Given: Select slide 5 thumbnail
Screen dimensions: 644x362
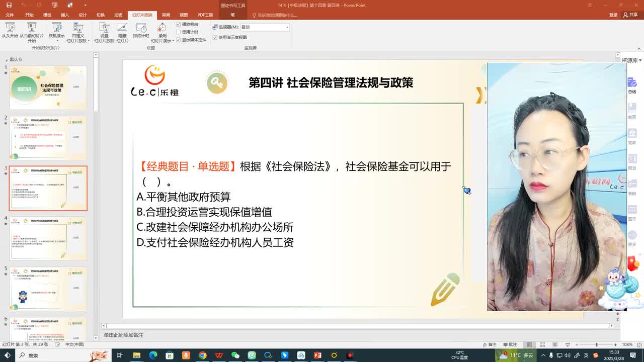Looking at the screenshot, I should [48, 289].
